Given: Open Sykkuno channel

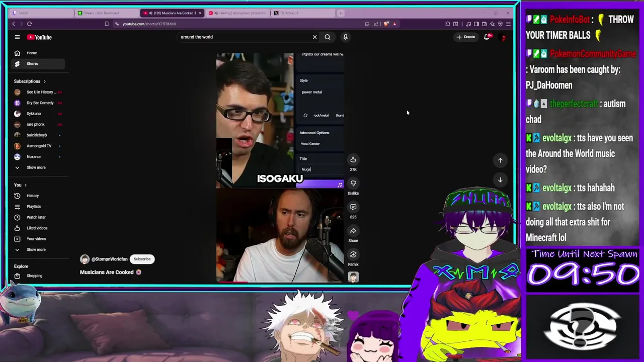Looking at the screenshot, I should click(x=38, y=114).
